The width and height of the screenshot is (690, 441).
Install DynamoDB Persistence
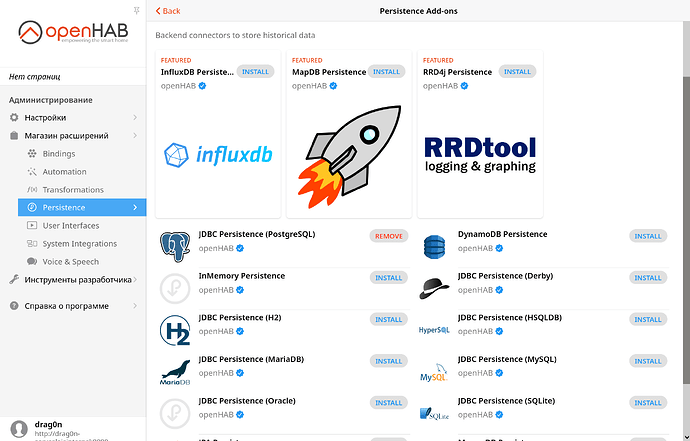pyautogui.click(x=648, y=236)
